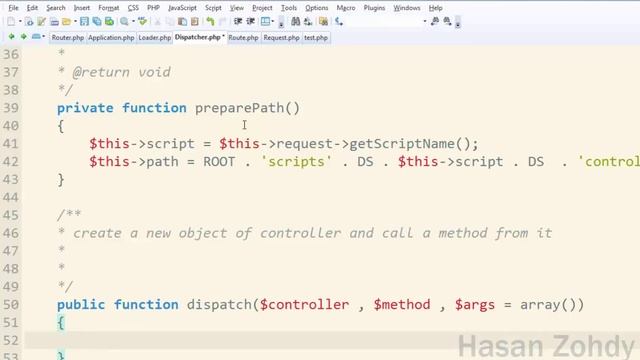This screenshot has width=640, height=360.
Task: Click the Replace icon
Action: tap(308, 22)
